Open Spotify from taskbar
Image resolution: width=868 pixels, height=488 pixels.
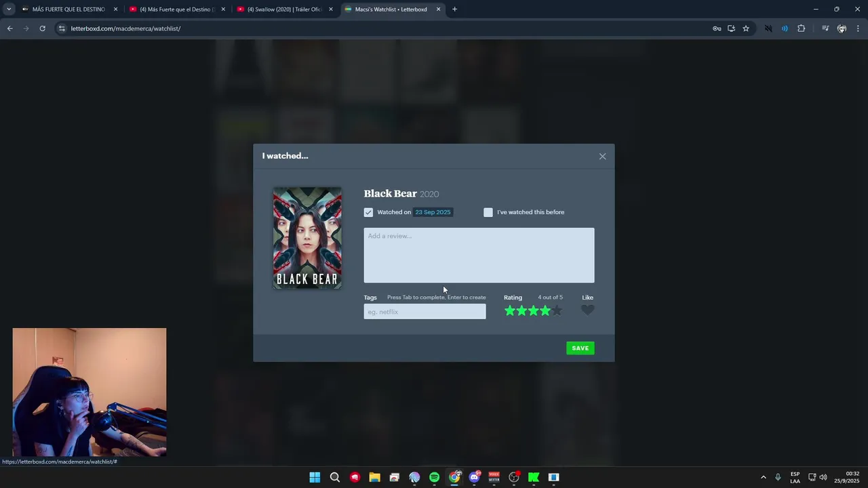434,477
